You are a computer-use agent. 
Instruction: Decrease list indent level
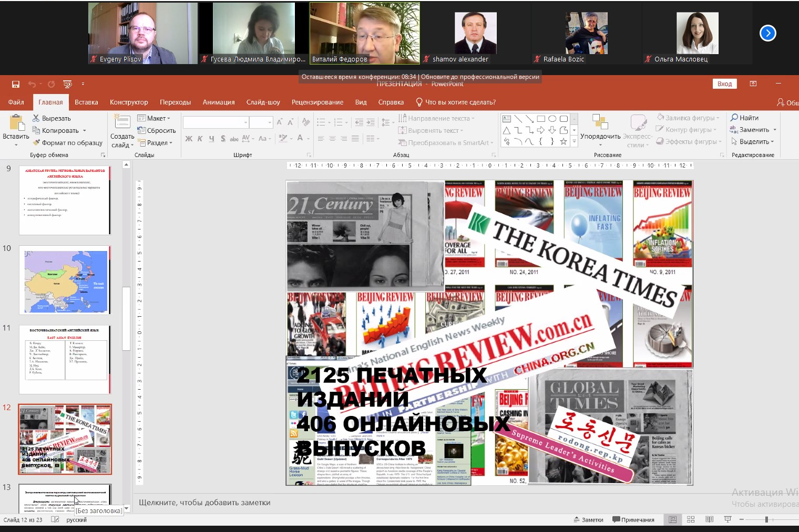(359, 122)
